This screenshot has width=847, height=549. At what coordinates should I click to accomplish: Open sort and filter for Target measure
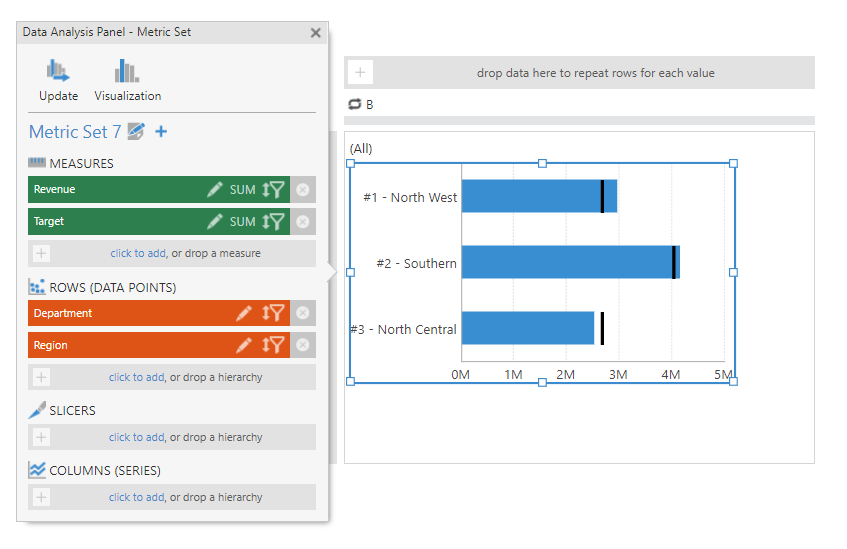(273, 222)
